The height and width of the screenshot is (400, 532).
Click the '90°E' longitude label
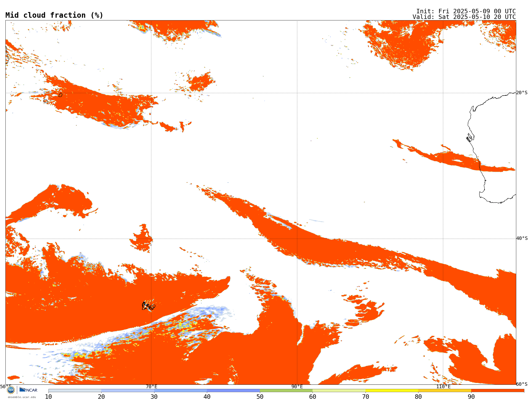tap(297, 387)
